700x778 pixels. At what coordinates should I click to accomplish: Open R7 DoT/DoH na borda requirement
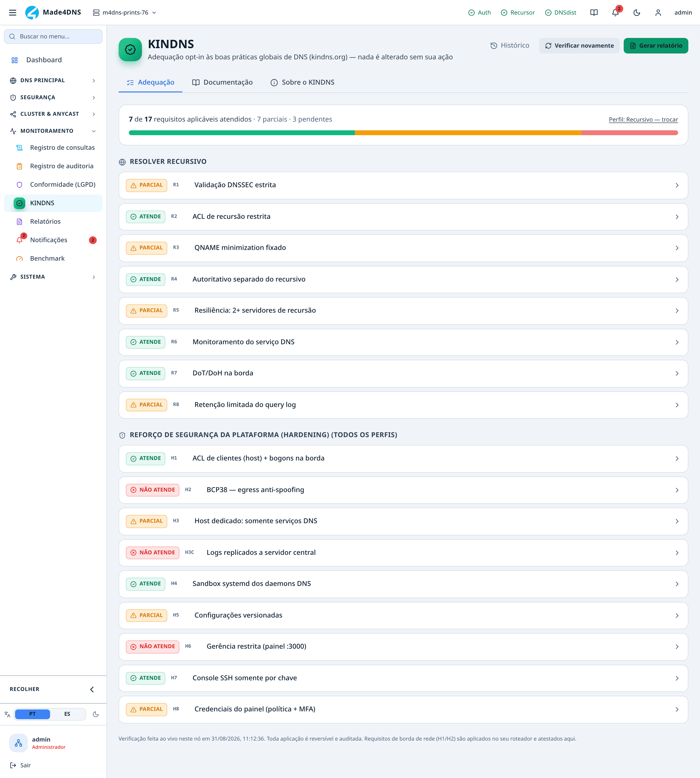403,373
